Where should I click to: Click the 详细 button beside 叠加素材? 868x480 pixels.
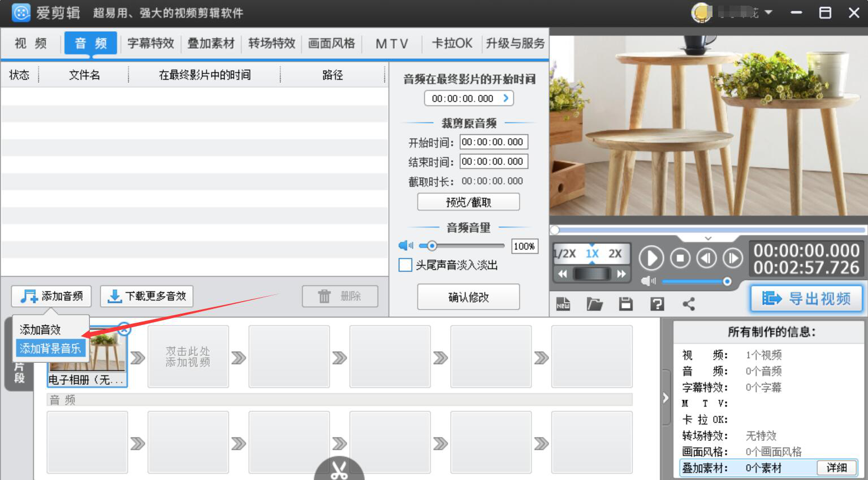(836, 468)
